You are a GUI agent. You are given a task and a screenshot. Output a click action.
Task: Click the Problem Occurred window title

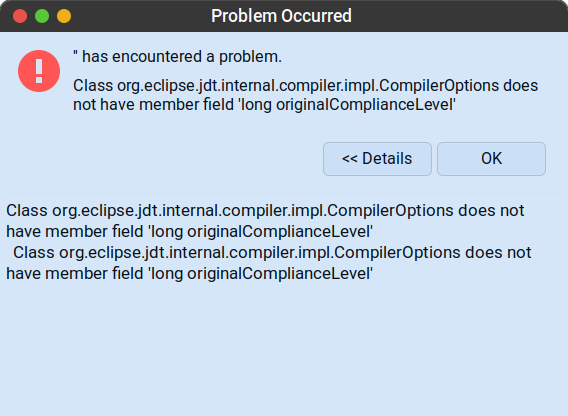pos(281,16)
